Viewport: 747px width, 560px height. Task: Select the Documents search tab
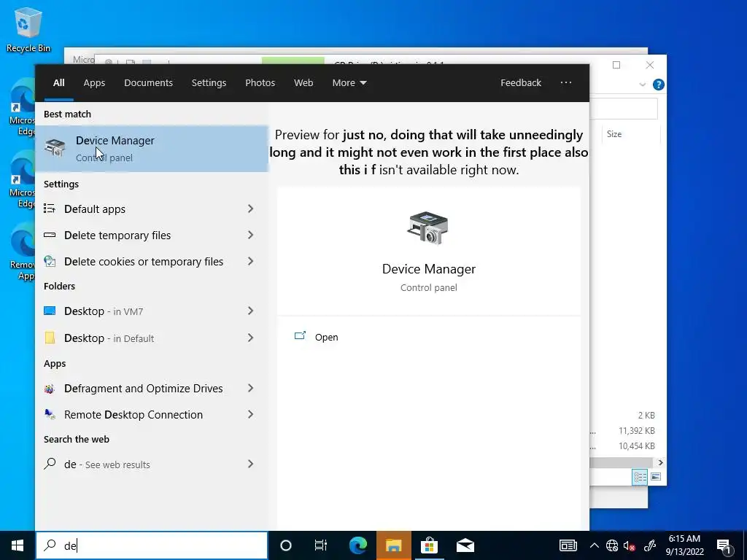click(148, 83)
